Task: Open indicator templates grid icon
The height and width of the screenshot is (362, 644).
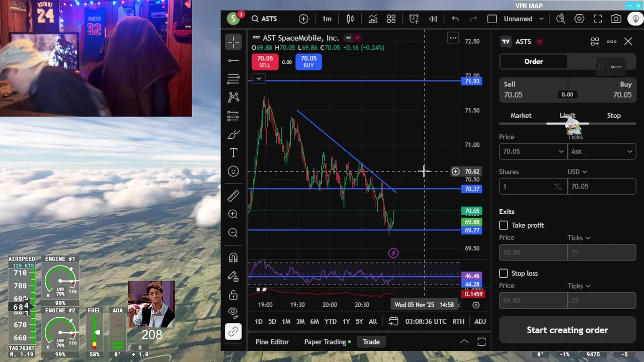Action: 391,19
